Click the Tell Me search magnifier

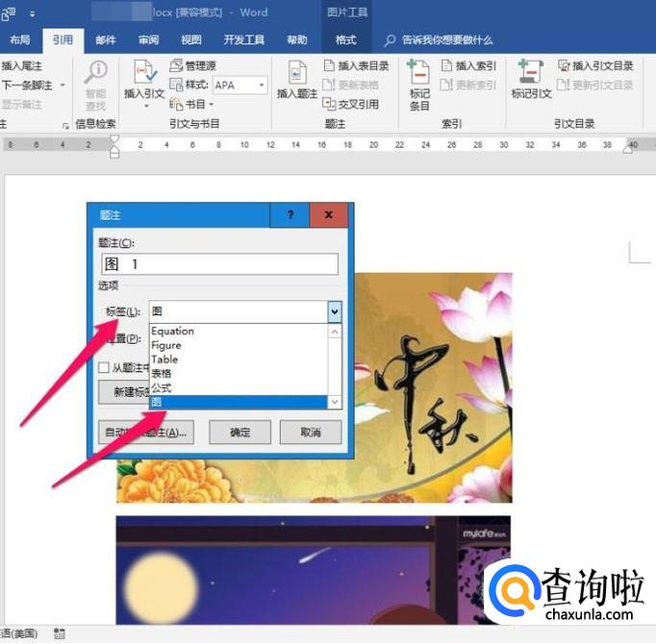click(x=390, y=40)
